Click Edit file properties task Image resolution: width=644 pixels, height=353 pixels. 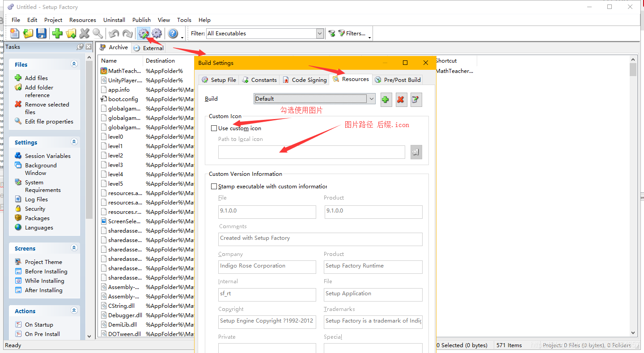click(x=49, y=121)
